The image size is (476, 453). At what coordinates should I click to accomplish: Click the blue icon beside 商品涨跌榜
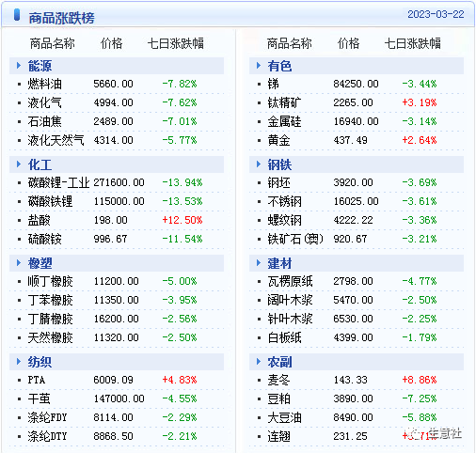point(17,15)
